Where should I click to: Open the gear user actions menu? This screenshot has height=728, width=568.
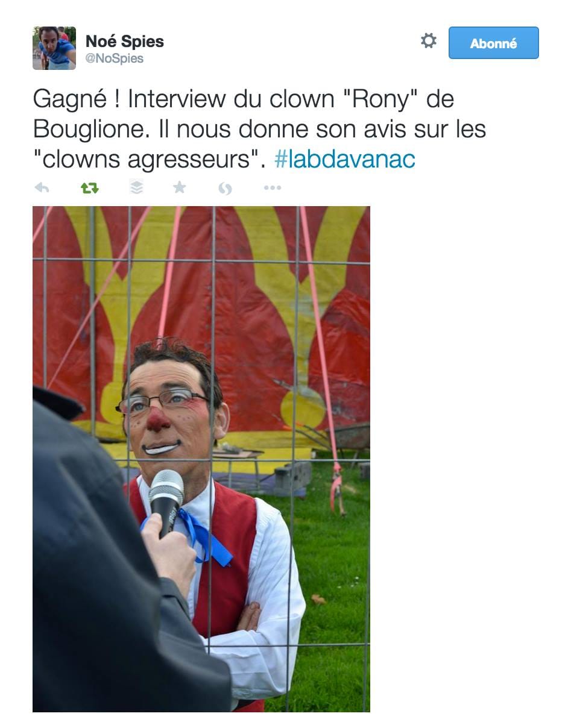point(428,41)
